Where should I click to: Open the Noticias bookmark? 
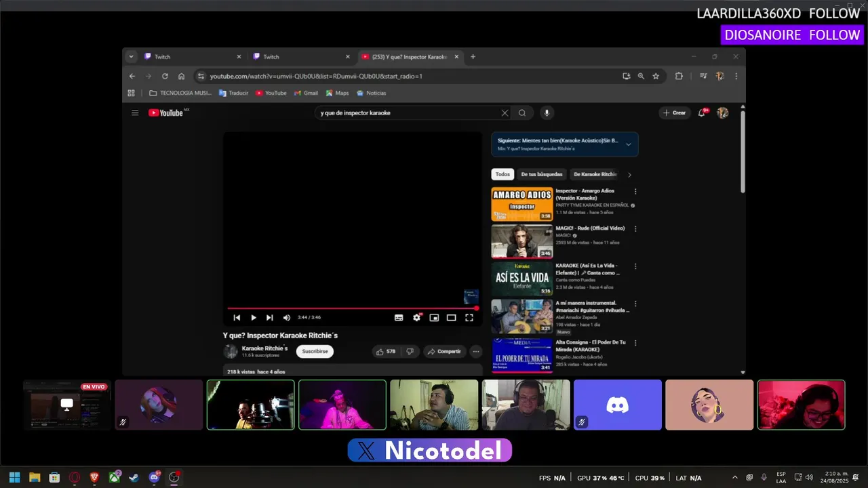click(x=372, y=94)
